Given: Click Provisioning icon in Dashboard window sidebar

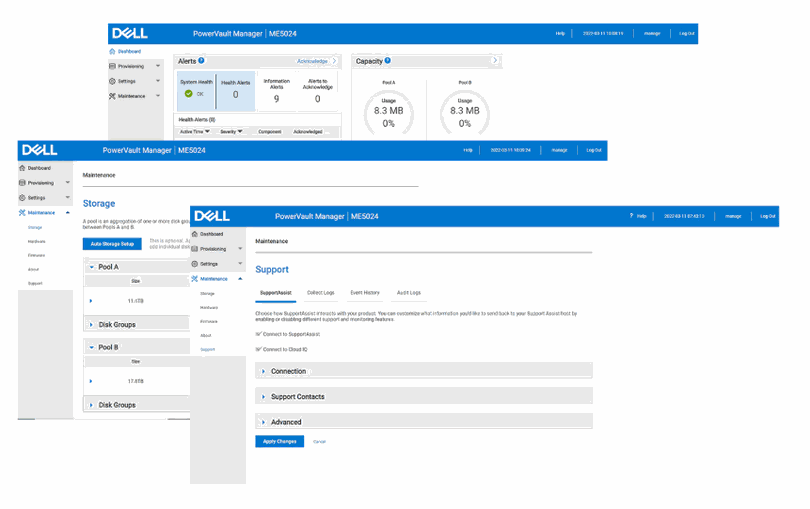Looking at the screenshot, I should tap(112, 66).
